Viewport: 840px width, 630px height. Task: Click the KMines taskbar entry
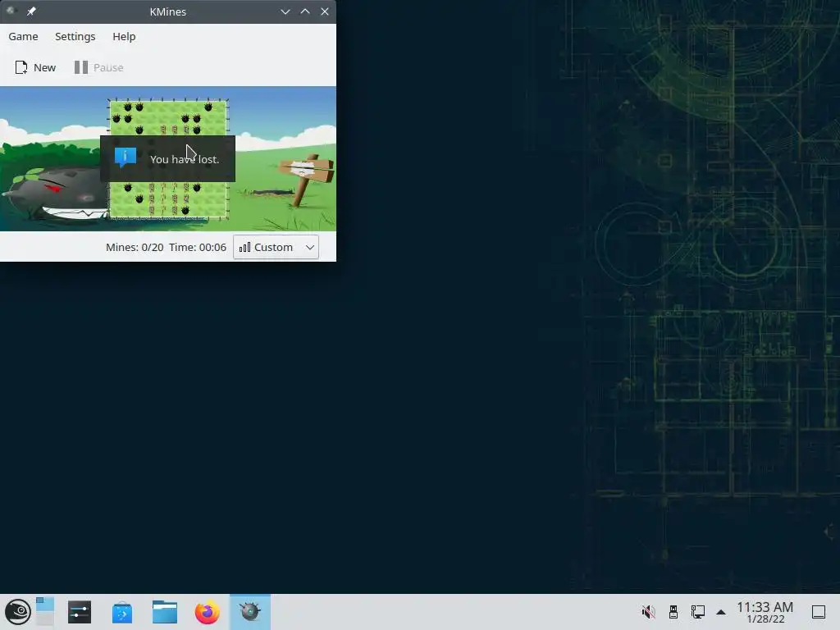250,612
